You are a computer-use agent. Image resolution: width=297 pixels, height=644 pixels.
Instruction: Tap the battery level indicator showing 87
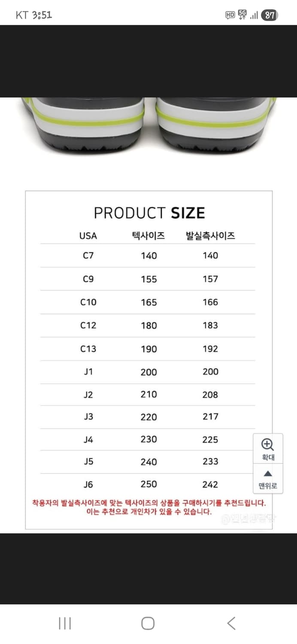(268, 14)
